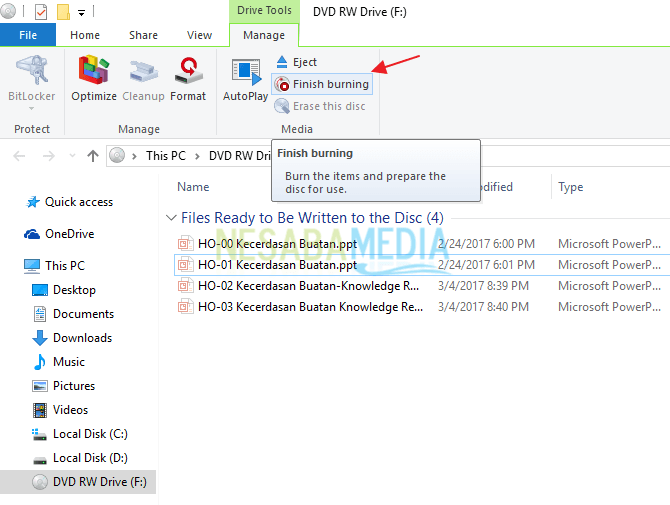
Task: Go back using the Back arrow
Action: tap(19, 156)
